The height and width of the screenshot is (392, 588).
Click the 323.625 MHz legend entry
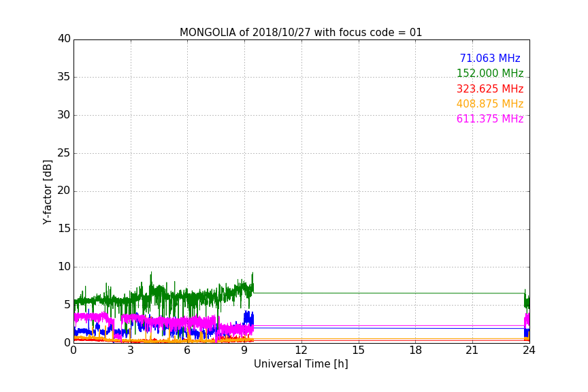pyautogui.click(x=489, y=89)
